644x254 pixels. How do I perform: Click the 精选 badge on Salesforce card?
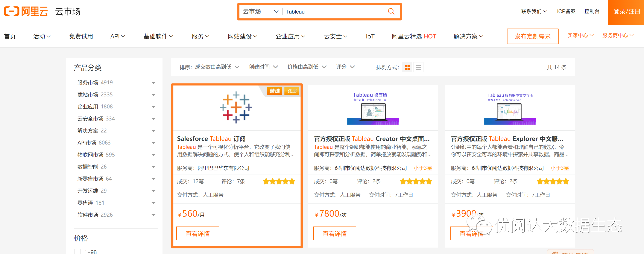pos(275,91)
